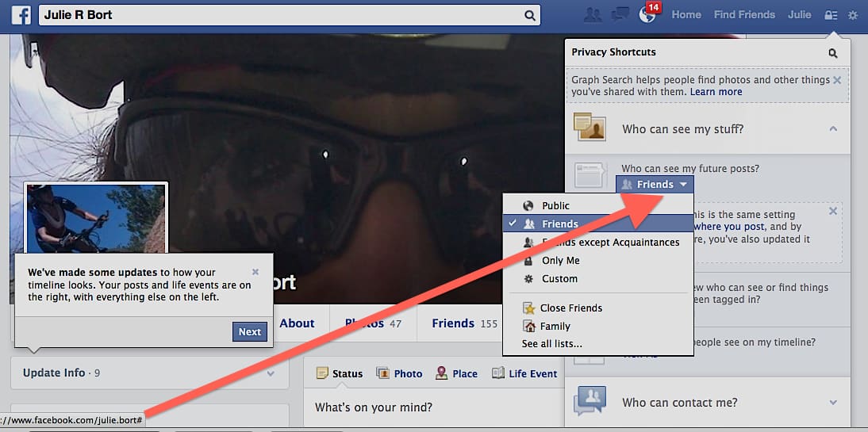Close the timeline updates tooltip
Viewport: 868px width, 432px height.
pyautogui.click(x=255, y=272)
